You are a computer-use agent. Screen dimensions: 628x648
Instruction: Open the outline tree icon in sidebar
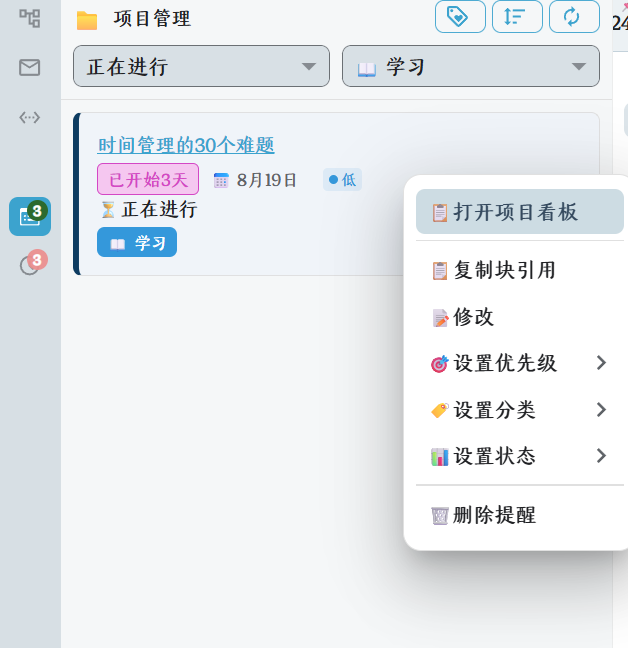click(x=30, y=19)
